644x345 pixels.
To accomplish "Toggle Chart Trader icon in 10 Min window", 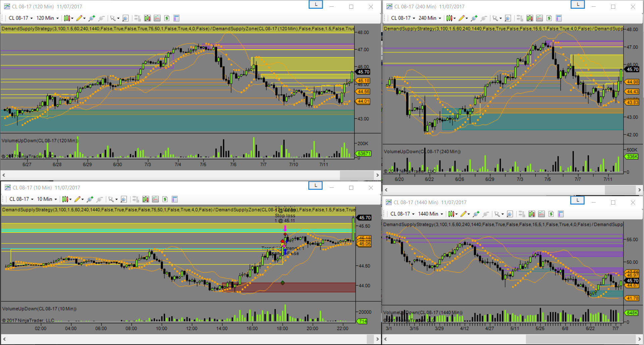I will [136, 199].
